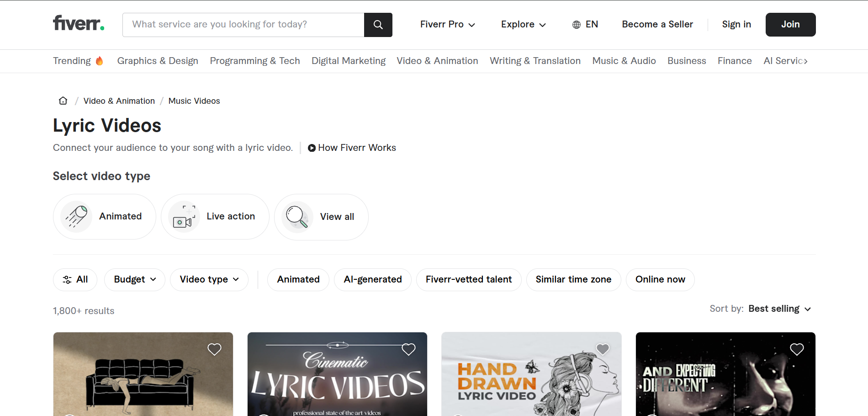Click the globe language icon
Image resolution: width=868 pixels, height=416 pixels.
click(577, 25)
